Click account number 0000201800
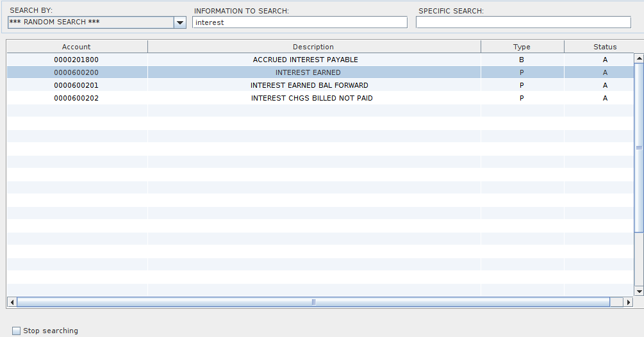This screenshot has height=337, width=644. coord(76,60)
